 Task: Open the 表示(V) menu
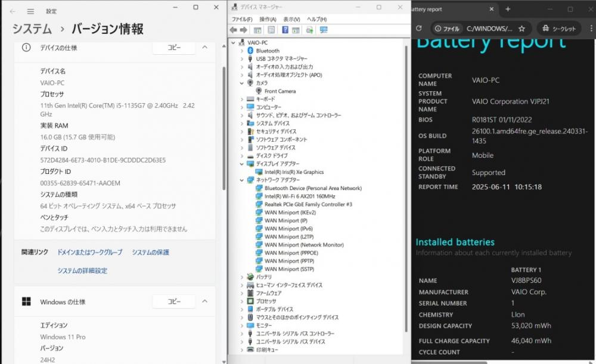[x=291, y=20]
